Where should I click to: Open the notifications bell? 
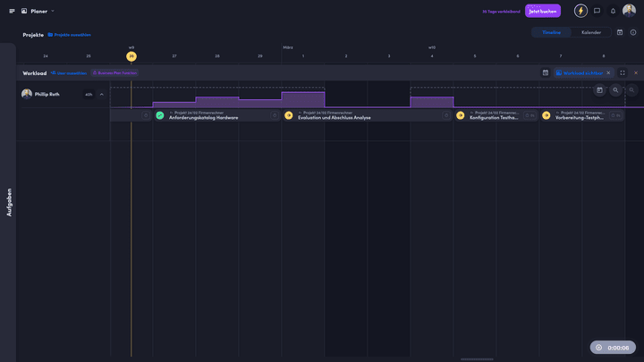click(x=613, y=11)
